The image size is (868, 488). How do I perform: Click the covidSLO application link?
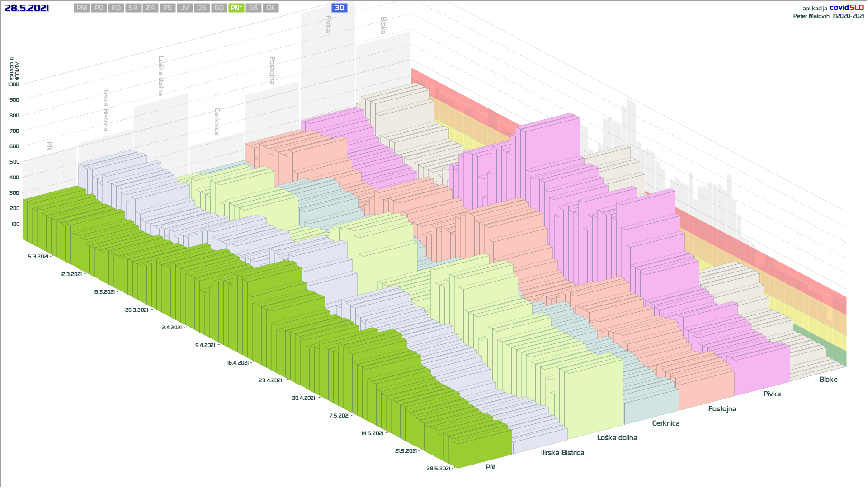[x=846, y=8]
